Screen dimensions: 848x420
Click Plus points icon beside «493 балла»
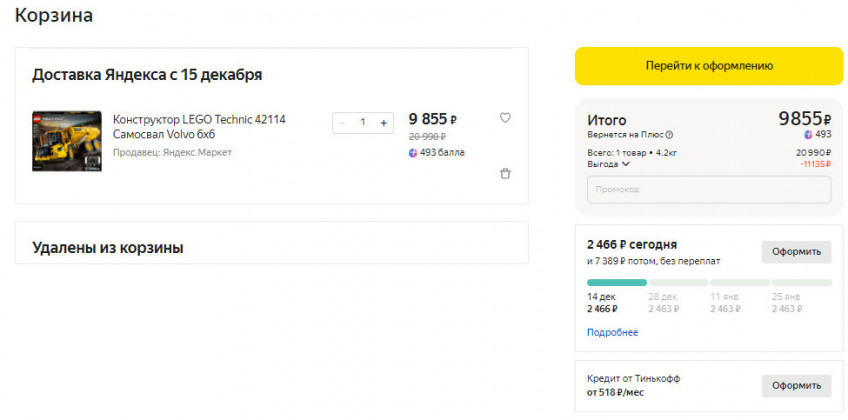(x=413, y=153)
